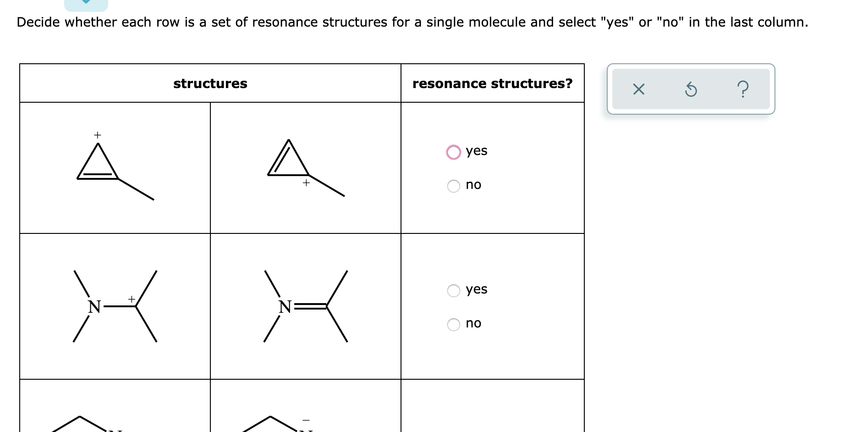Select "no" for the nitrogen structures row
The height and width of the screenshot is (432, 868).
click(453, 324)
